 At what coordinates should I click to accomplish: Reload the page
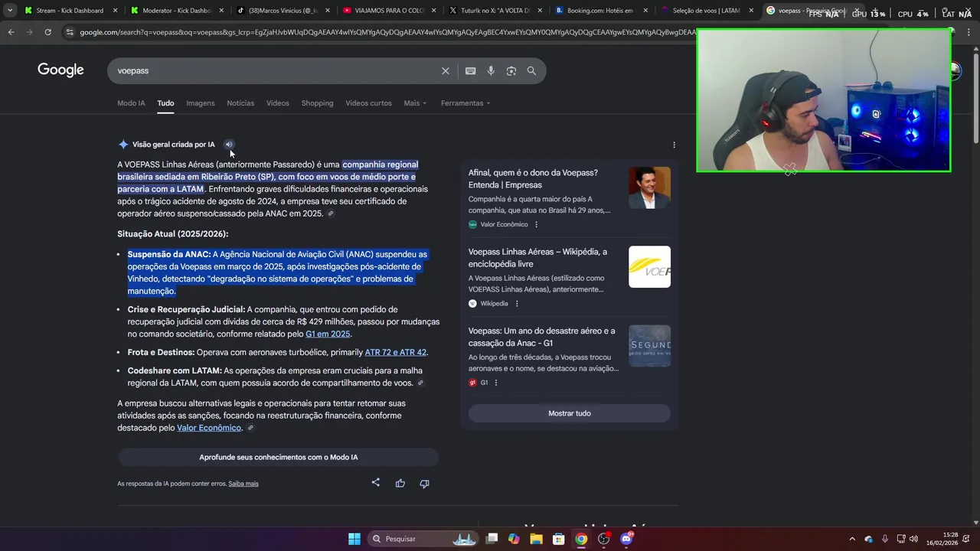pos(47,32)
